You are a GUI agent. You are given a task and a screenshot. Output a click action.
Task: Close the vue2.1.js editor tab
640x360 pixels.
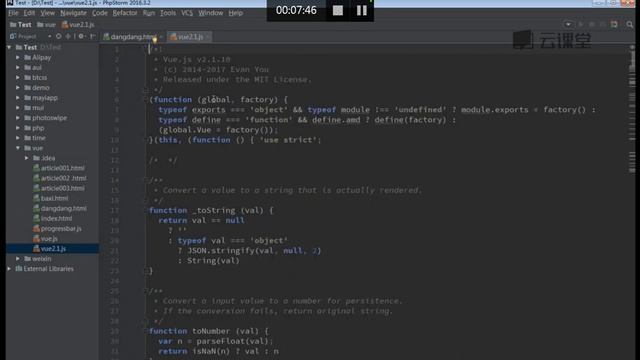(x=207, y=37)
